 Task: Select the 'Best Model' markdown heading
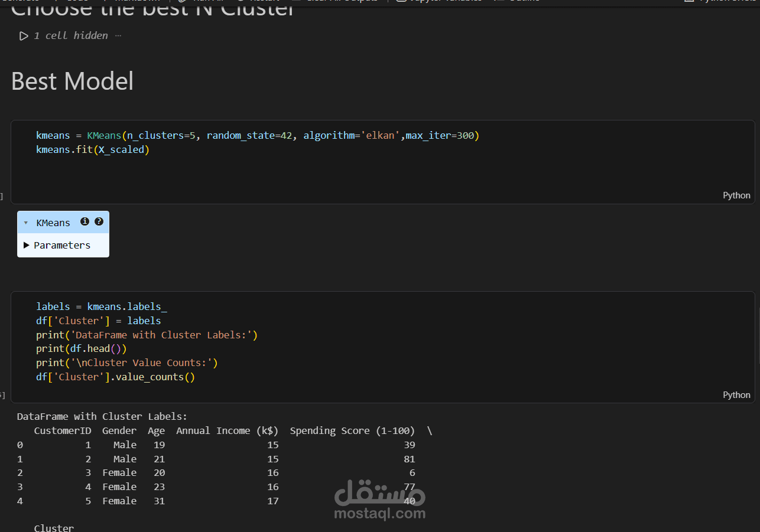(72, 81)
